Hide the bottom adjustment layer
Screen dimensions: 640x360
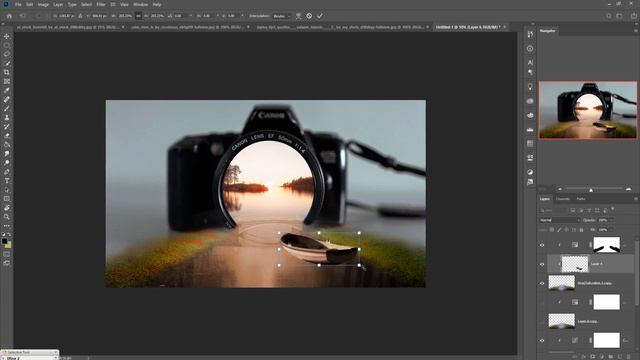(542, 340)
